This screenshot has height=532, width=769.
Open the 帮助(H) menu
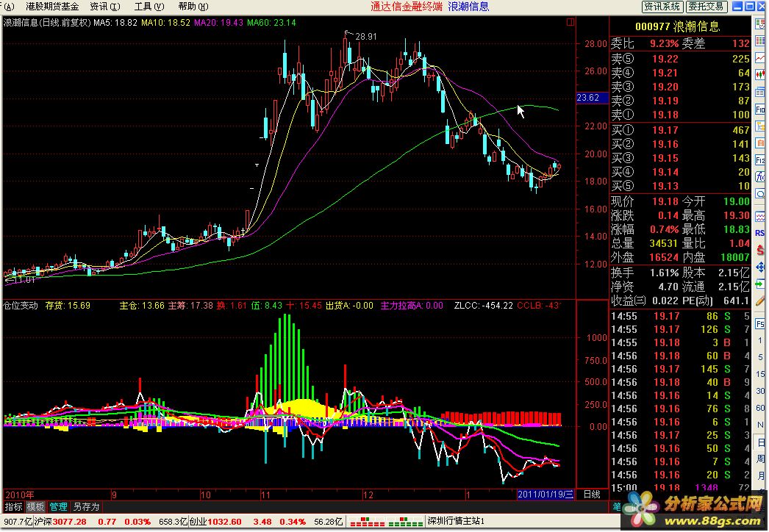(193, 7)
